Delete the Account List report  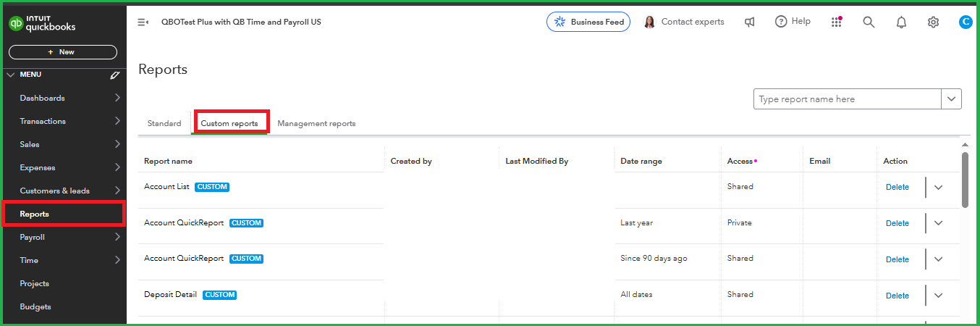(x=897, y=187)
